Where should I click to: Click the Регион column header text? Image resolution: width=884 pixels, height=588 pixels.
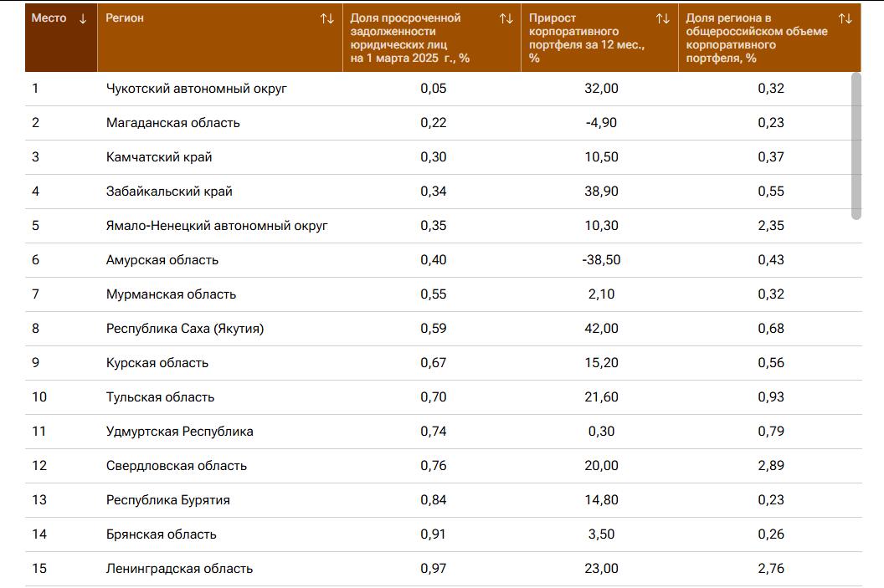(x=125, y=18)
